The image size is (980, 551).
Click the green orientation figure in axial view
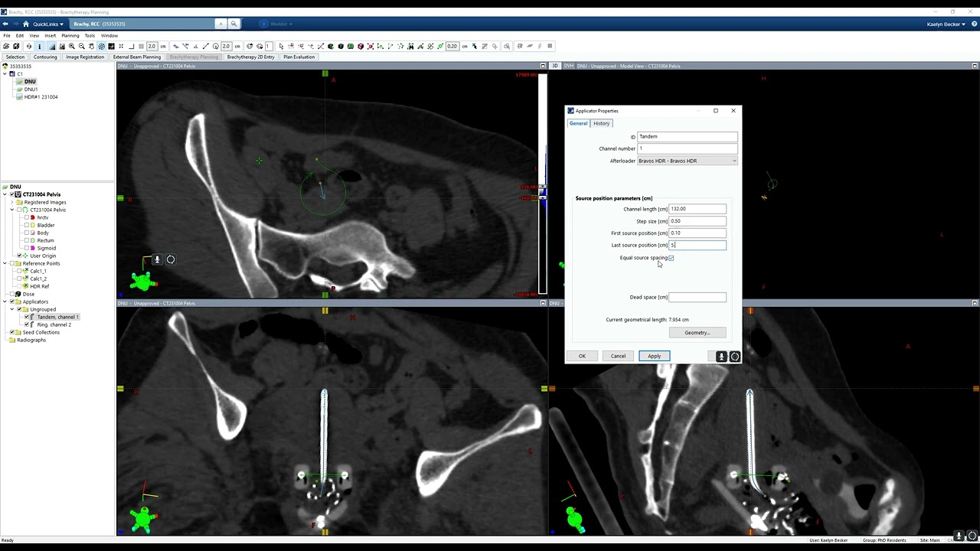click(x=142, y=281)
